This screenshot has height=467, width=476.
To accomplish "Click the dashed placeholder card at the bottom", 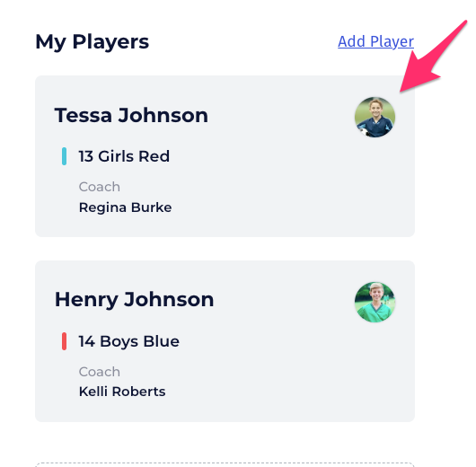I will coord(225,464).
